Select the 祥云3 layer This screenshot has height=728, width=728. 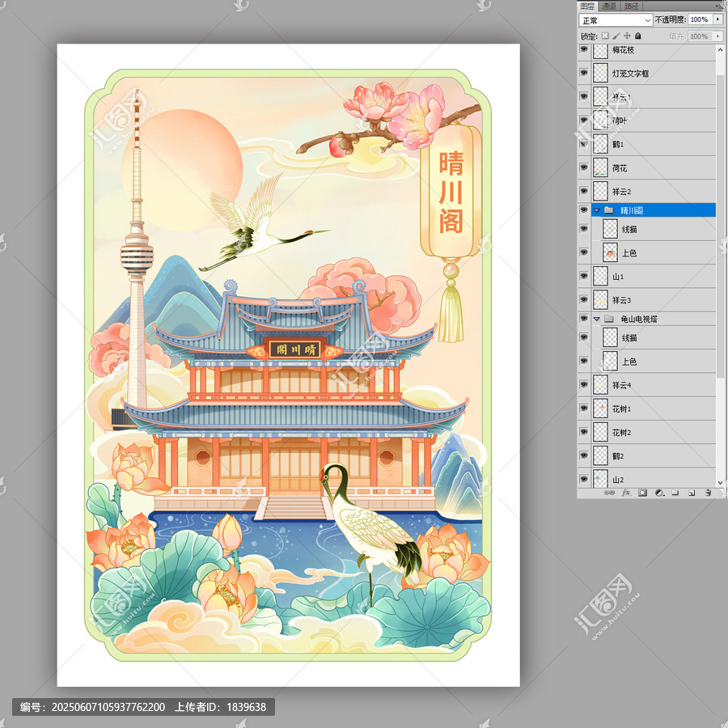(654, 300)
